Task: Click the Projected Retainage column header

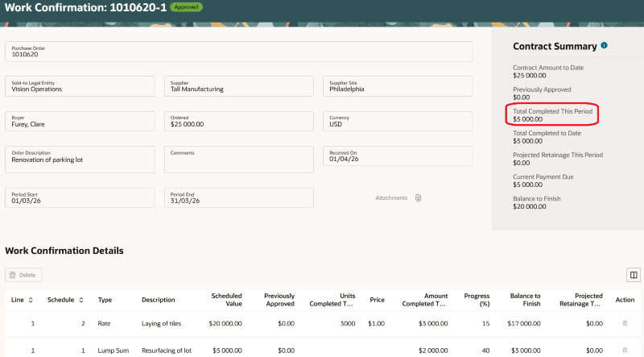Action: pos(581,300)
